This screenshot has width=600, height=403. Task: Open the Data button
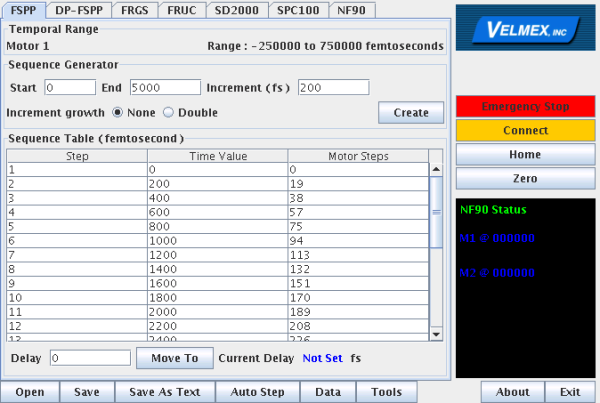coord(328,392)
